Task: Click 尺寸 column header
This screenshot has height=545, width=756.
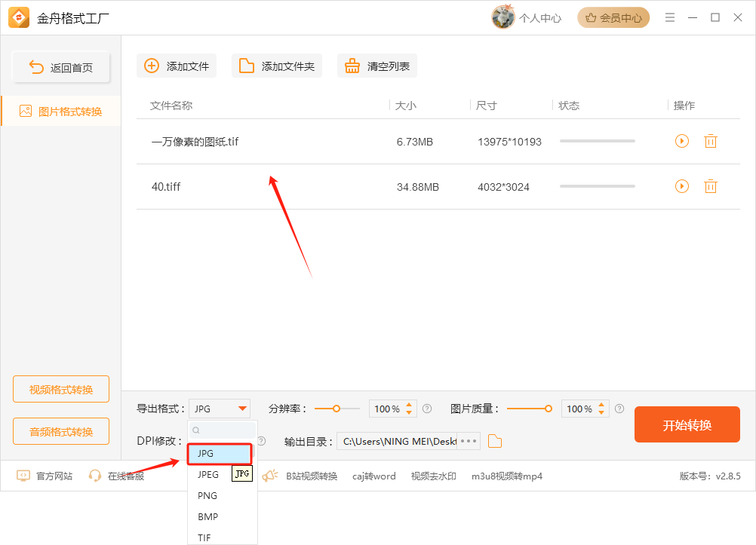Action: (x=486, y=106)
